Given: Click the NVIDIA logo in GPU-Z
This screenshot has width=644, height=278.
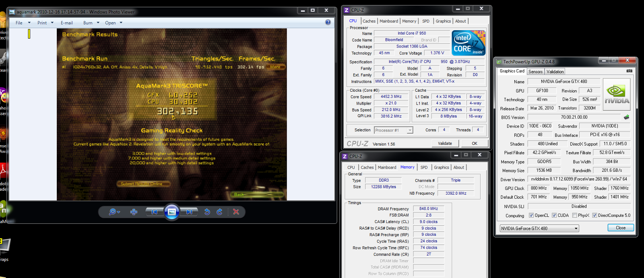Looking at the screenshot, I should point(617,95).
